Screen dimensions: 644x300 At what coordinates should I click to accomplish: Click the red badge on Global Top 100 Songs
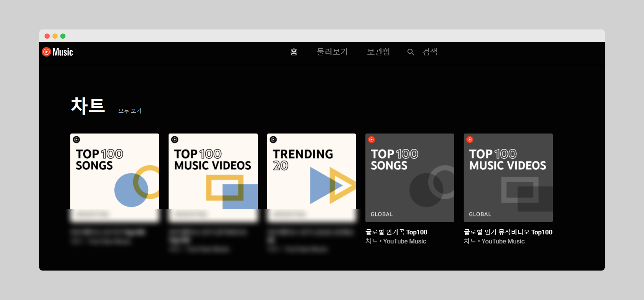(x=371, y=139)
